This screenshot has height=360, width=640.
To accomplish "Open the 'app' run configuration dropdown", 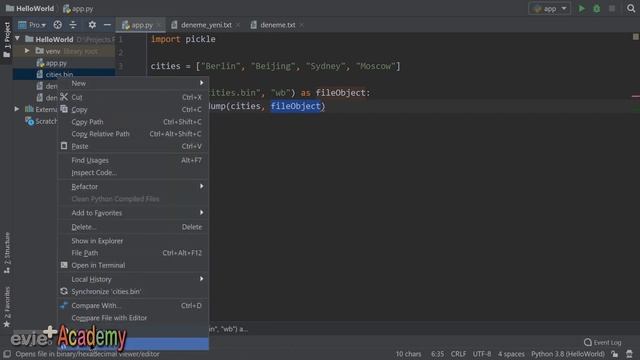I will [x=550, y=9].
